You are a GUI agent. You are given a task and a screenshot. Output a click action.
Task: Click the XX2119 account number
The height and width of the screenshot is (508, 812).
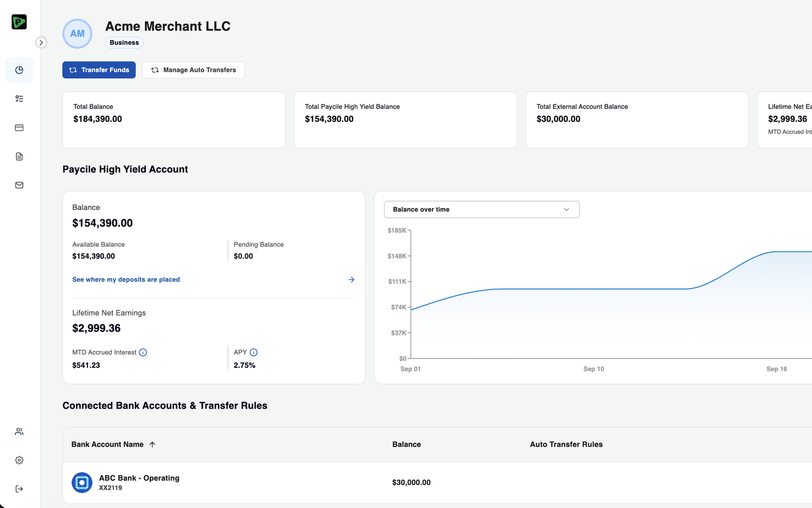(x=111, y=488)
